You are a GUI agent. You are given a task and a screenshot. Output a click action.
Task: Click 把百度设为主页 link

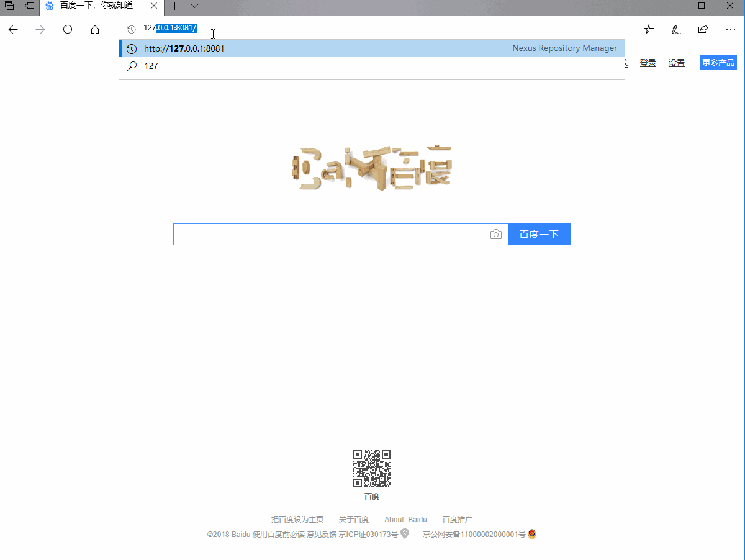point(297,520)
